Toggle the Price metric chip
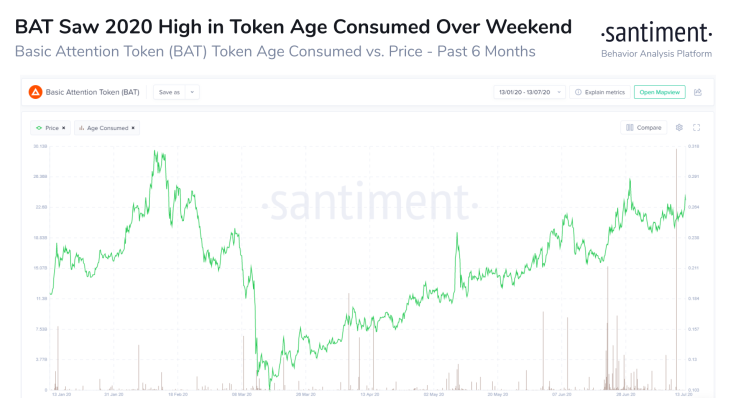 point(51,128)
